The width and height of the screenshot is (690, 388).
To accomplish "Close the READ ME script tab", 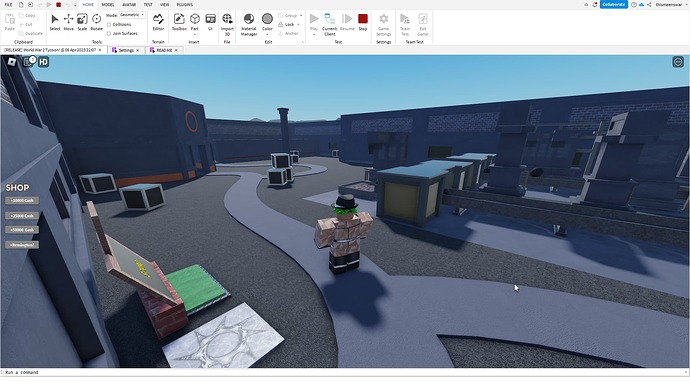I will (176, 50).
